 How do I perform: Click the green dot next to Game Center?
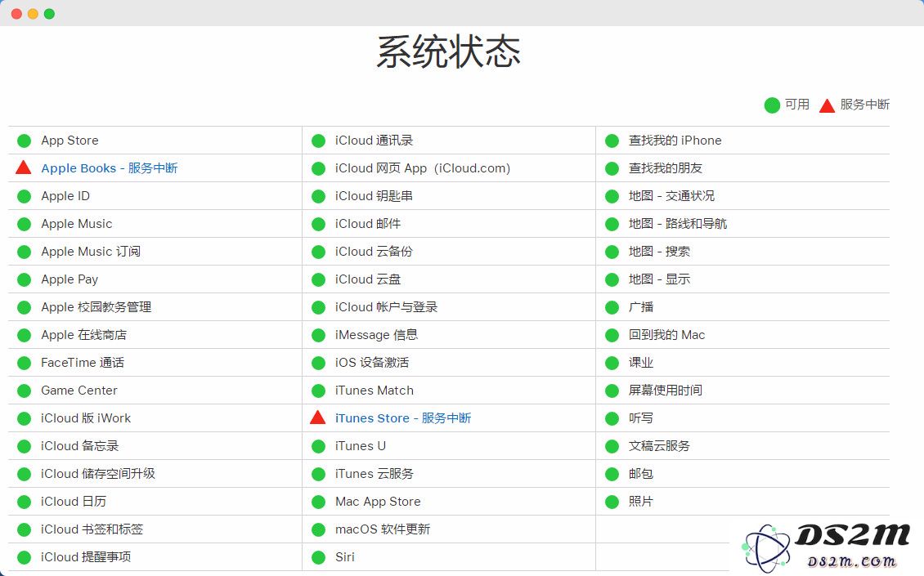(25, 391)
